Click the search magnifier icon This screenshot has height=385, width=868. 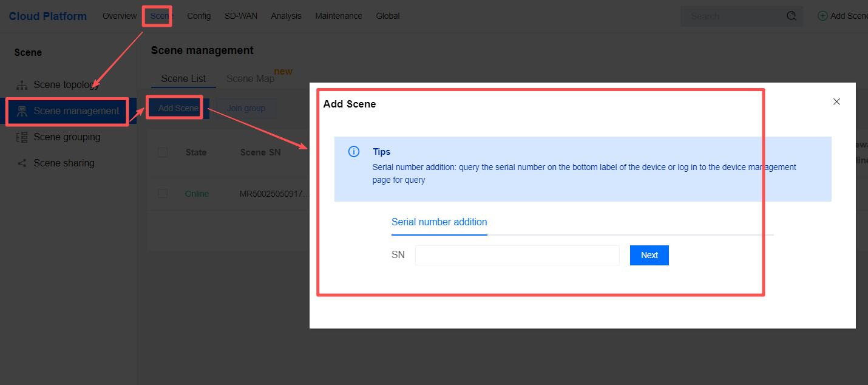[792, 16]
